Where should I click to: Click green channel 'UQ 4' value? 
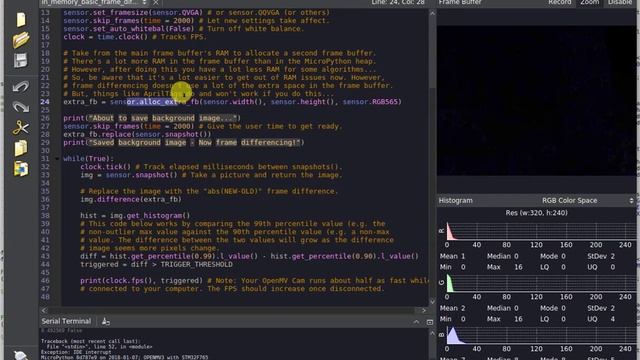pos(601,319)
